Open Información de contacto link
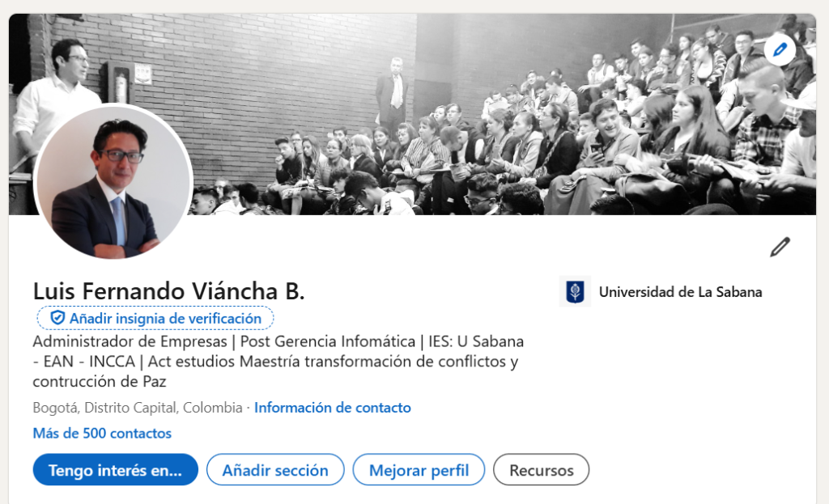Image resolution: width=829 pixels, height=504 pixels. (x=333, y=408)
